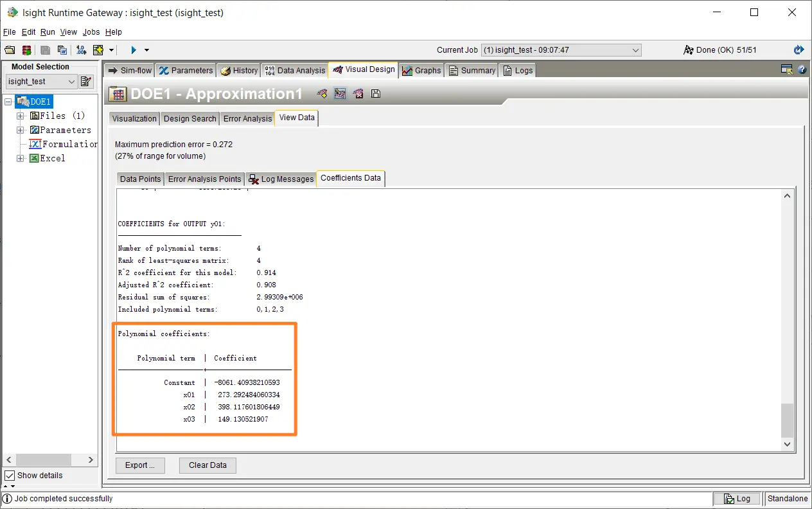
Task: Click the blue refresh arrow at top right
Action: [799, 50]
